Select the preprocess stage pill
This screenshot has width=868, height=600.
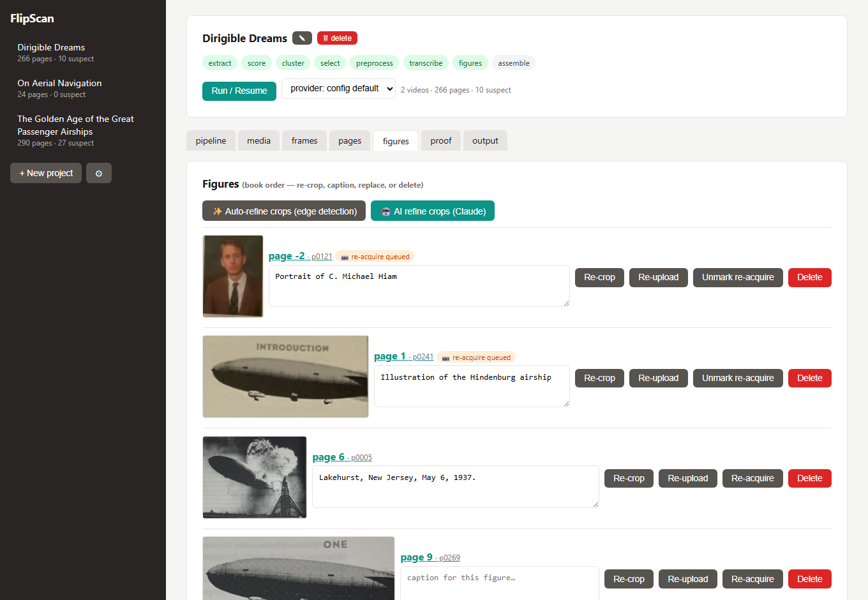tap(374, 63)
